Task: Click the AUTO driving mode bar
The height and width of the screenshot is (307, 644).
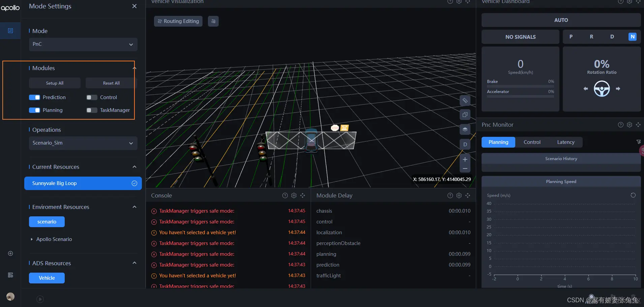Action: [x=561, y=20]
